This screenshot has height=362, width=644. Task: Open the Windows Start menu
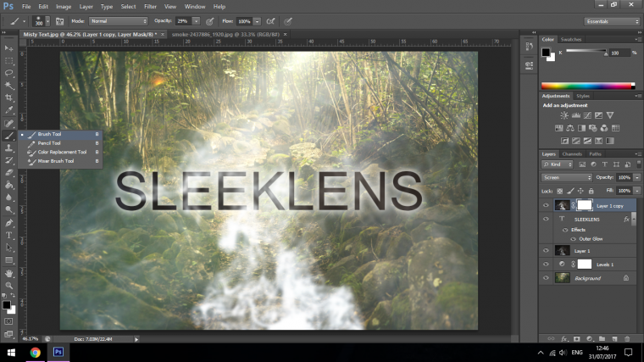click(x=11, y=353)
